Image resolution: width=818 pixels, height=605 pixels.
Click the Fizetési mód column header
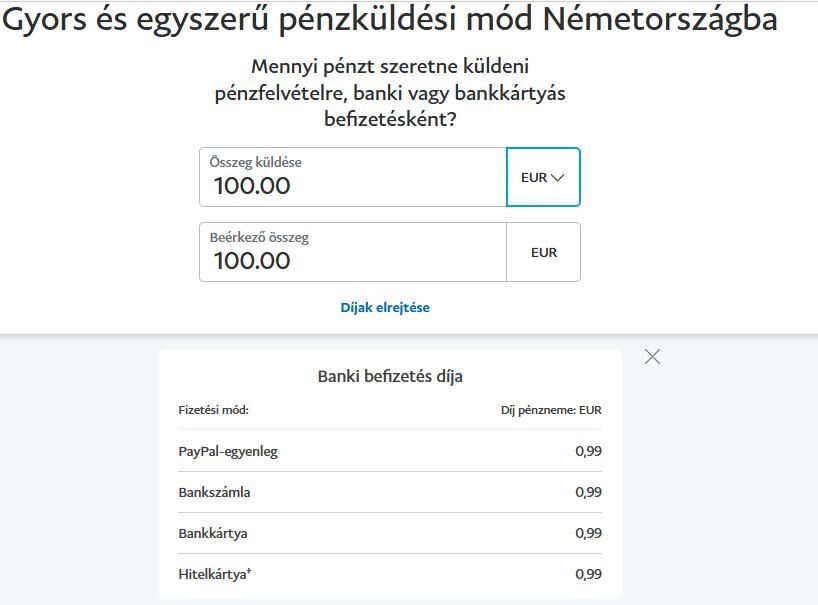pos(213,410)
